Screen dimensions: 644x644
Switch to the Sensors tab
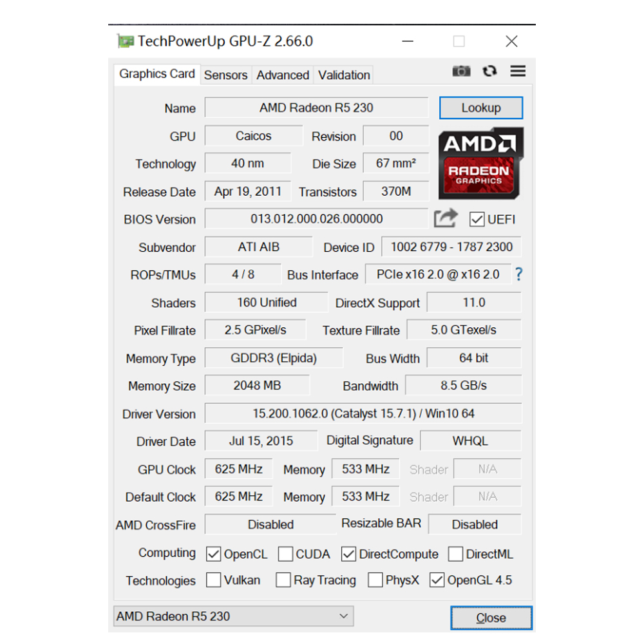click(225, 75)
